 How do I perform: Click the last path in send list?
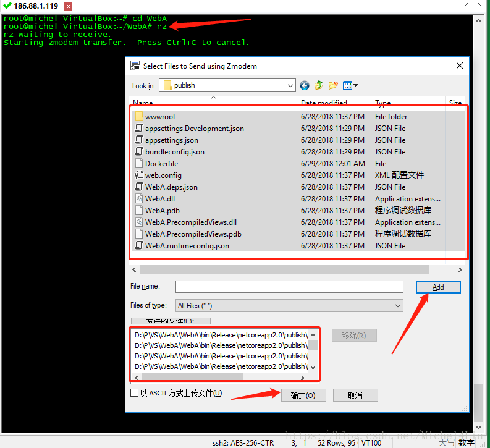[x=221, y=366]
